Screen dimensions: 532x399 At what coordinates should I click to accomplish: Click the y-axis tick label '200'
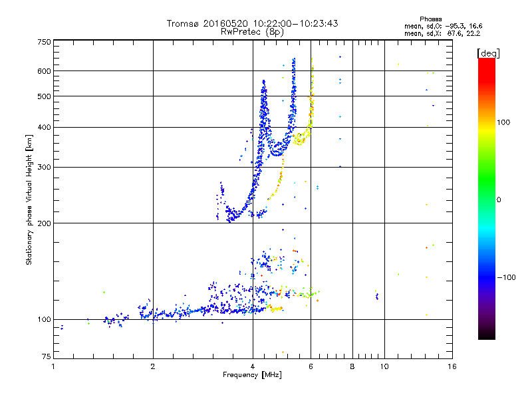pos(44,223)
